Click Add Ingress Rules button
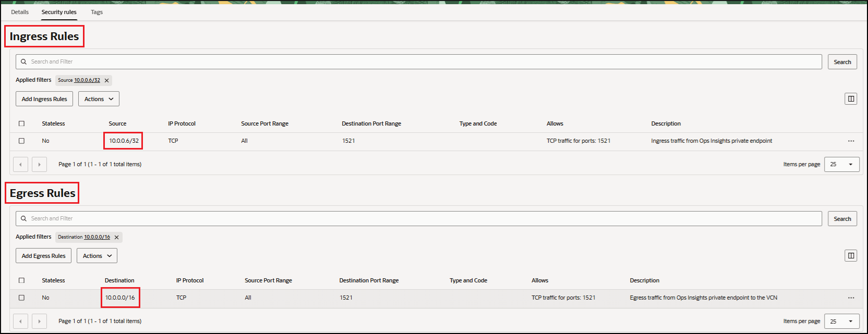Screen dimensions: 868x334 point(44,99)
